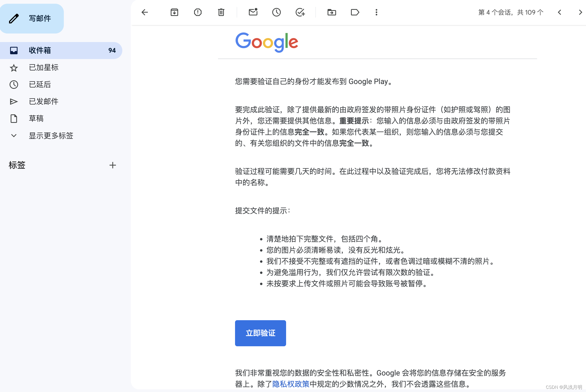The height and width of the screenshot is (392, 586).
Task: Open the 已加星标 starred folder
Action: click(x=44, y=68)
